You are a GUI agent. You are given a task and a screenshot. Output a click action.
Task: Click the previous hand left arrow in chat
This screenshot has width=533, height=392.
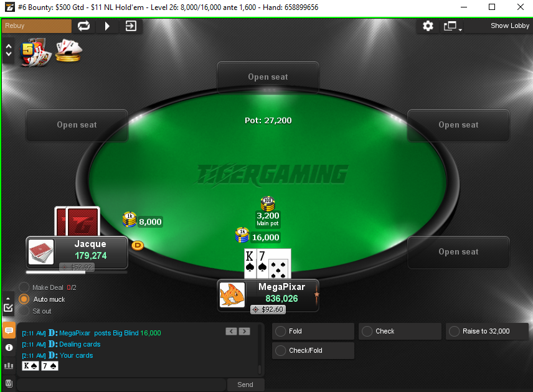click(x=232, y=331)
